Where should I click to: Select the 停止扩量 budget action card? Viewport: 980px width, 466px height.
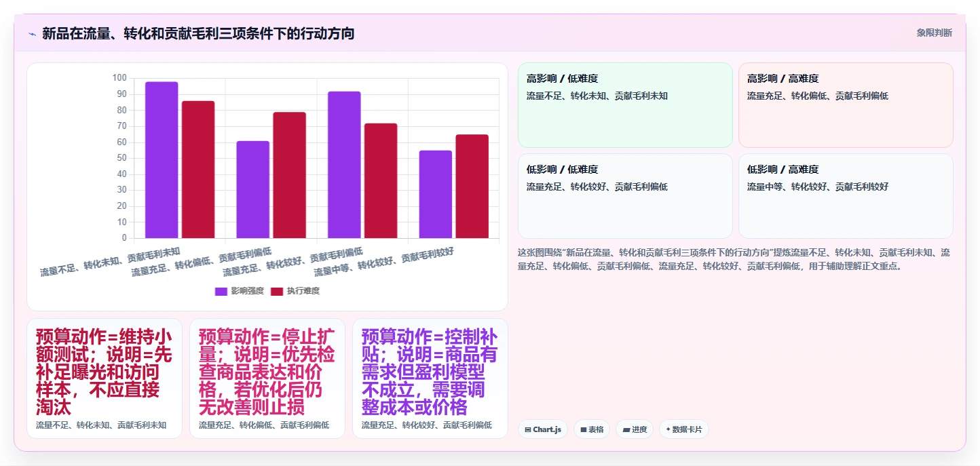267,378
